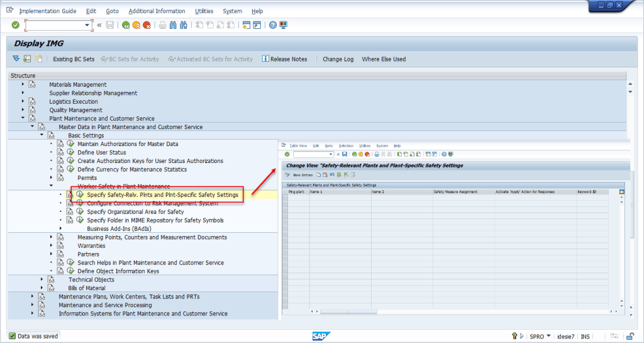Click the menu icon left of Implementation Guide

pyautogui.click(x=10, y=11)
